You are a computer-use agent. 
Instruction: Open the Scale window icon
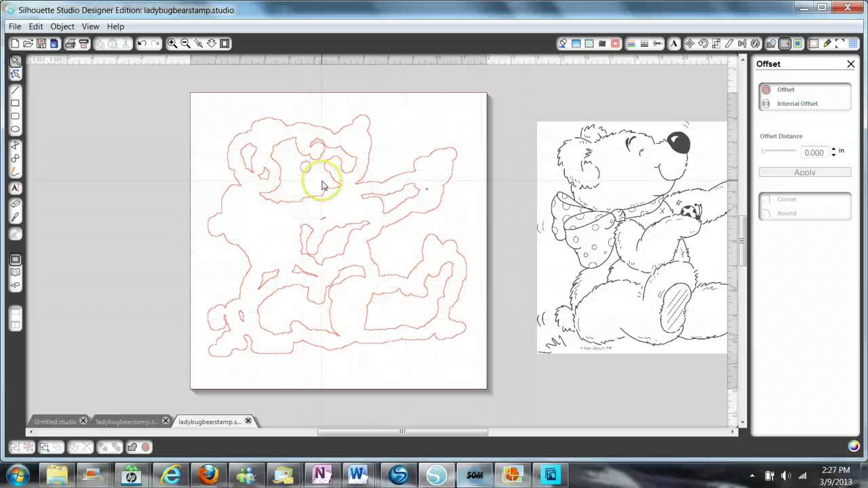click(715, 43)
